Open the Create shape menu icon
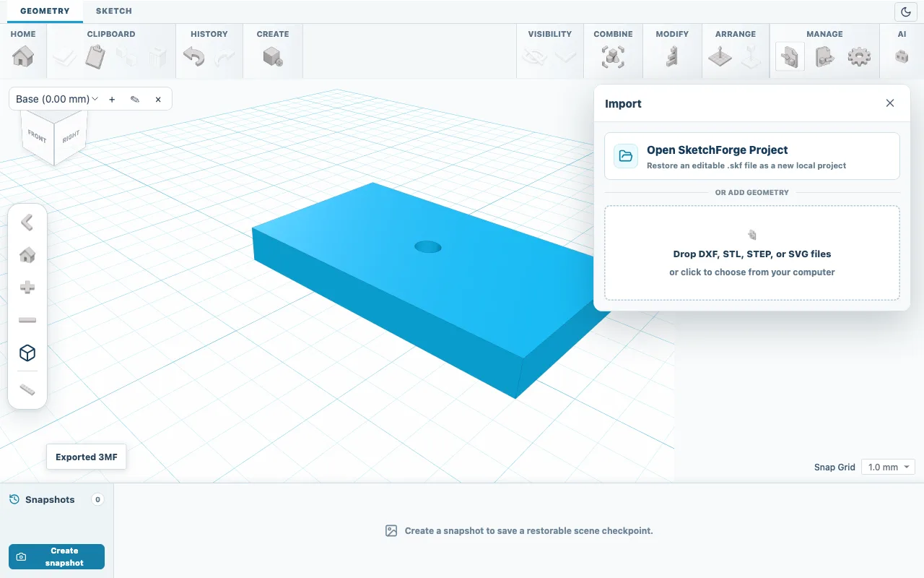Screen dimensions: 924x578 [273, 56]
